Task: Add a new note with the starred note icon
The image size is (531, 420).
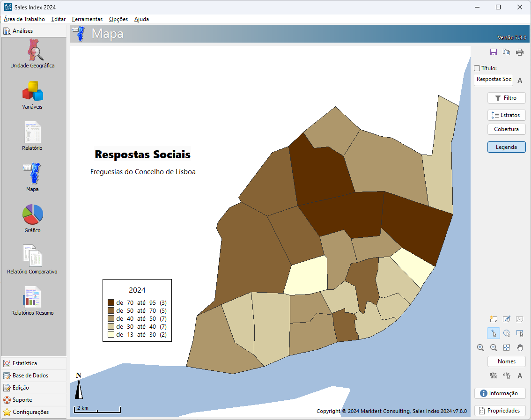Action: (493, 319)
